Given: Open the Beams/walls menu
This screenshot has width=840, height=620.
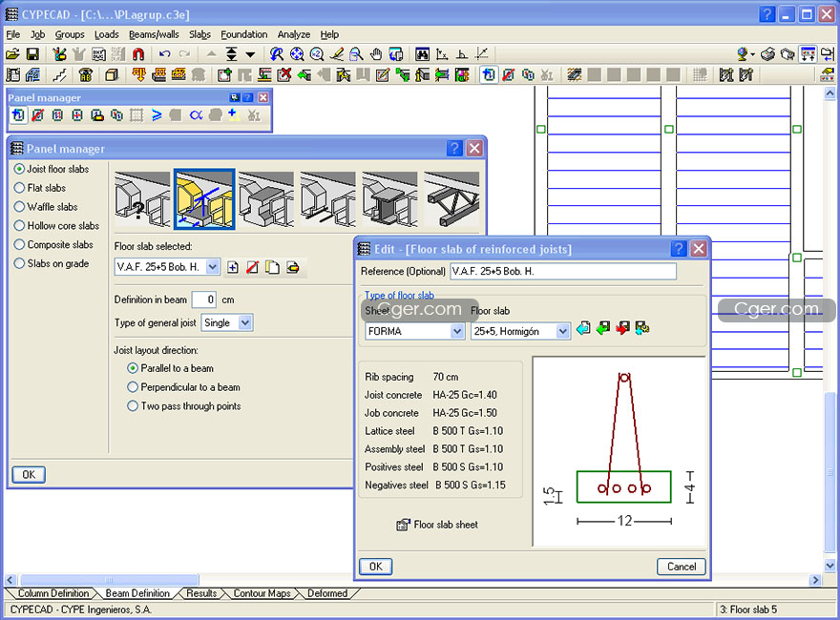Looking at the screenshot, I should click(x=154, y=34).
